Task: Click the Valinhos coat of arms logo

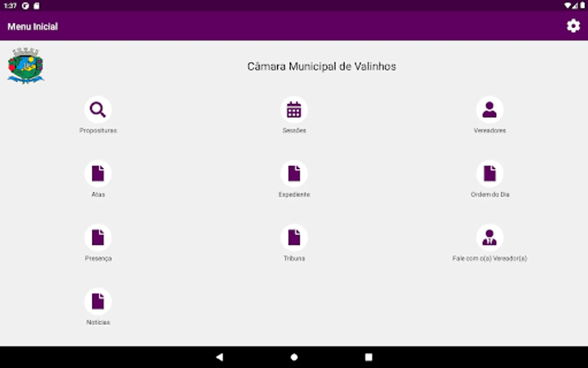Action: pos(26,66)
